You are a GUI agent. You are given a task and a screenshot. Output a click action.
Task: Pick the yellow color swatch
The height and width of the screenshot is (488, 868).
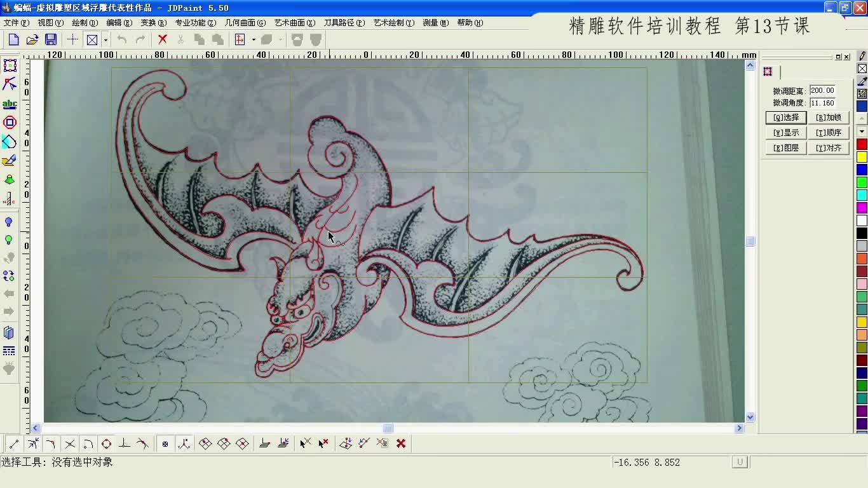click(x=862, y=157)
